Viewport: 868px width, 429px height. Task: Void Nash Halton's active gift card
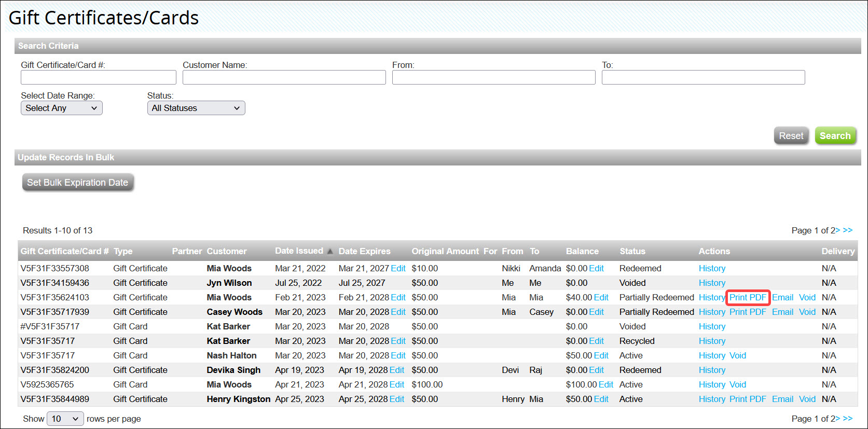click(x=737, y=355)
